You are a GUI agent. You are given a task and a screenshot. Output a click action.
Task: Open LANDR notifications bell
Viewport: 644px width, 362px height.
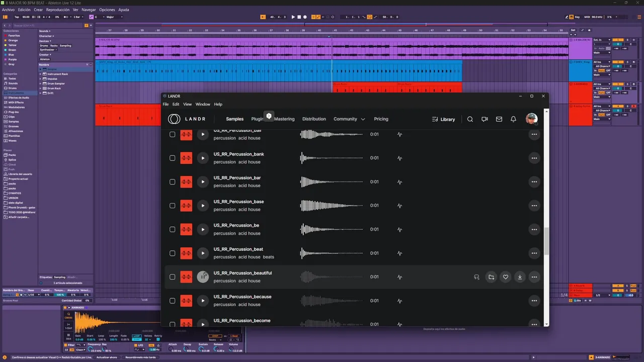point(513,119)
